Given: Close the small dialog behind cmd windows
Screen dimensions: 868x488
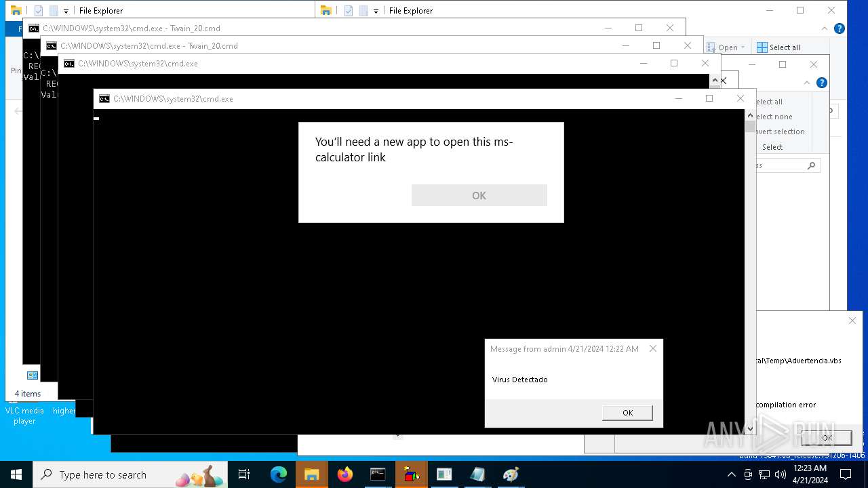Looking at the screenshot, I should pos(724,81).
